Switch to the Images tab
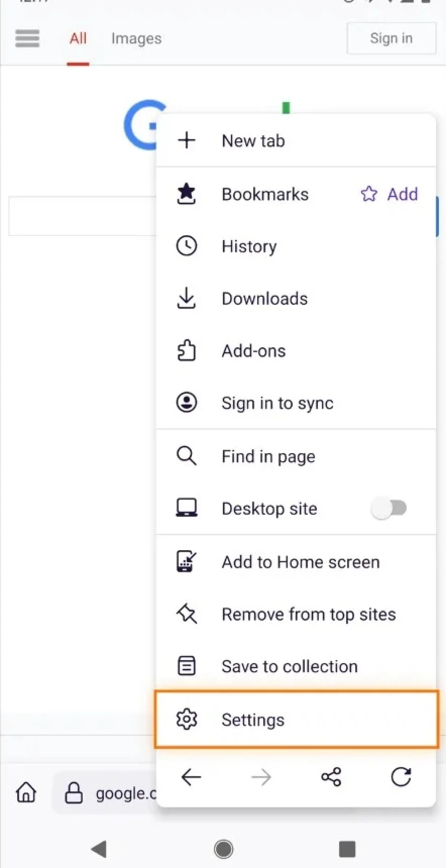This screenshot has height=868, width=446. point(136,38)
